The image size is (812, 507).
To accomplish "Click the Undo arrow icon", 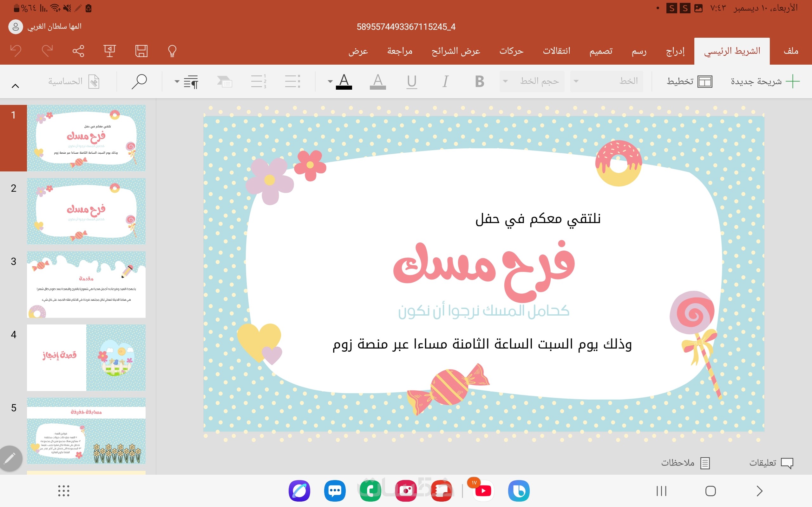I will (x=16, y=51).
